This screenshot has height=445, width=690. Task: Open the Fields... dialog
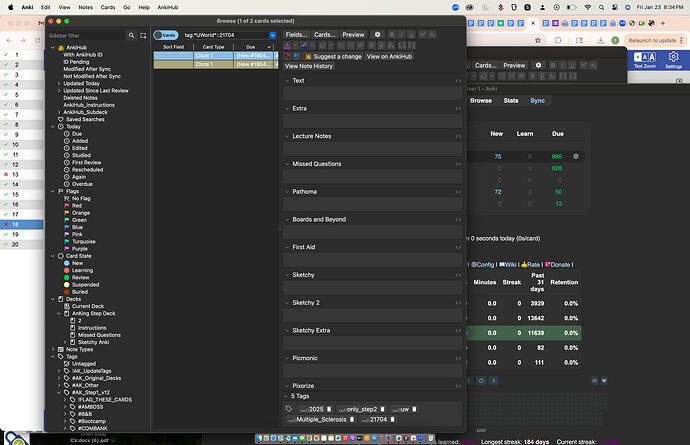(297, 34)
